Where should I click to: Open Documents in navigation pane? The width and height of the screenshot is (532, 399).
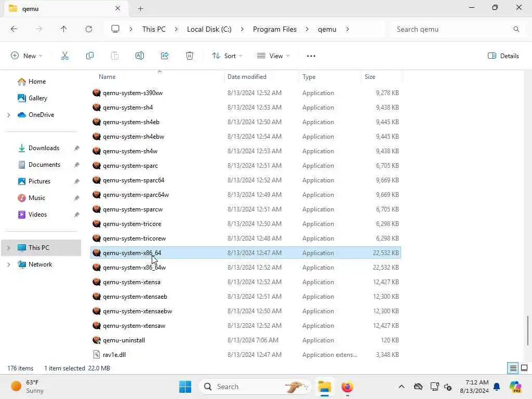coord(45,165)
